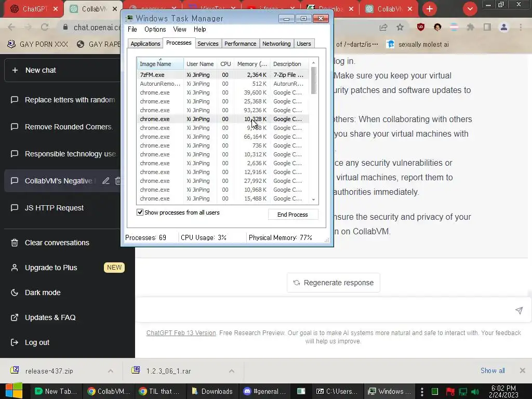Open Chrome's three-dot menu
532x399 pixels.
pos(521,28)
